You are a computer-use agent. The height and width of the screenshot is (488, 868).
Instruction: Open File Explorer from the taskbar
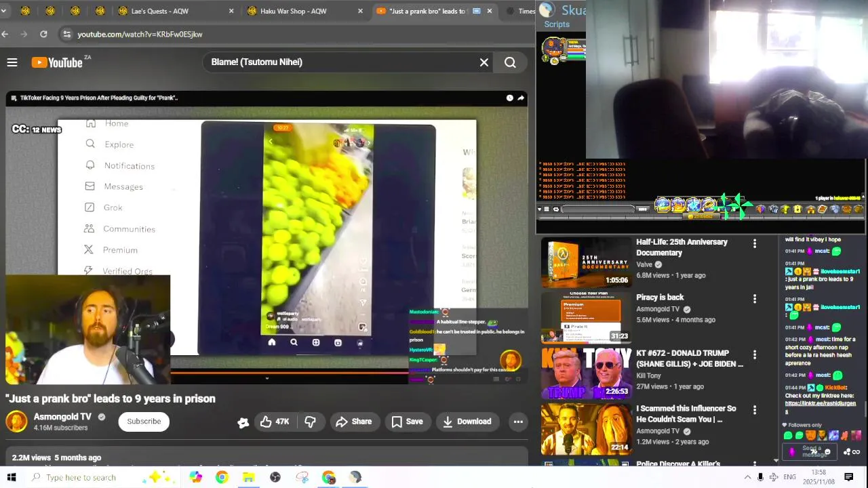click(248, 477)
